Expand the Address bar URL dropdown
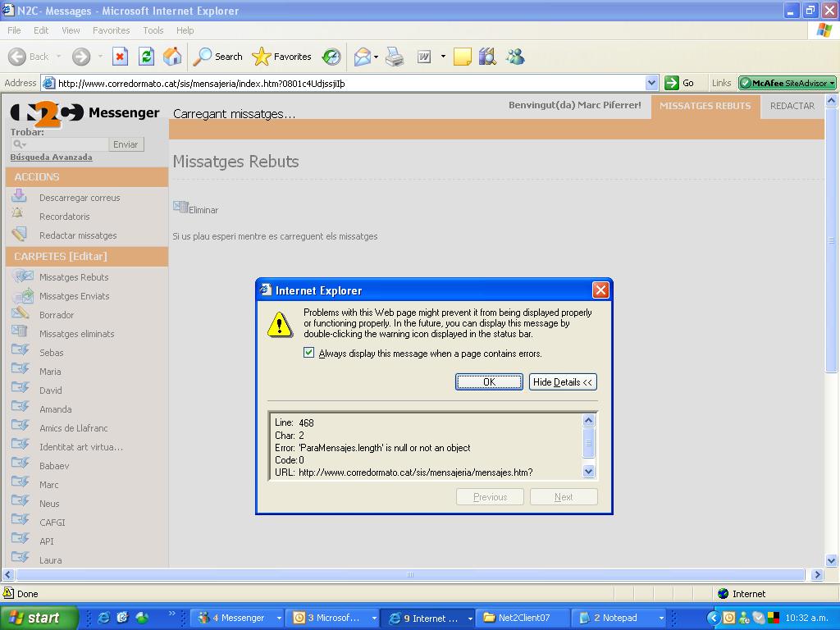Viewport: 840px width, 630px height. click(x=651, y=83)
